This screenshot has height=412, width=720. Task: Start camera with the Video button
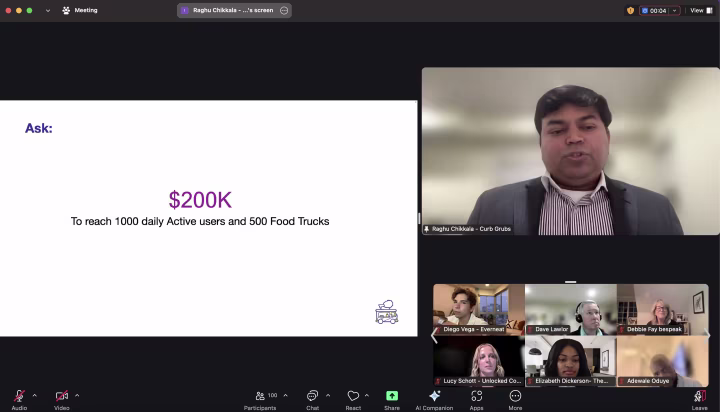point(62,399)
